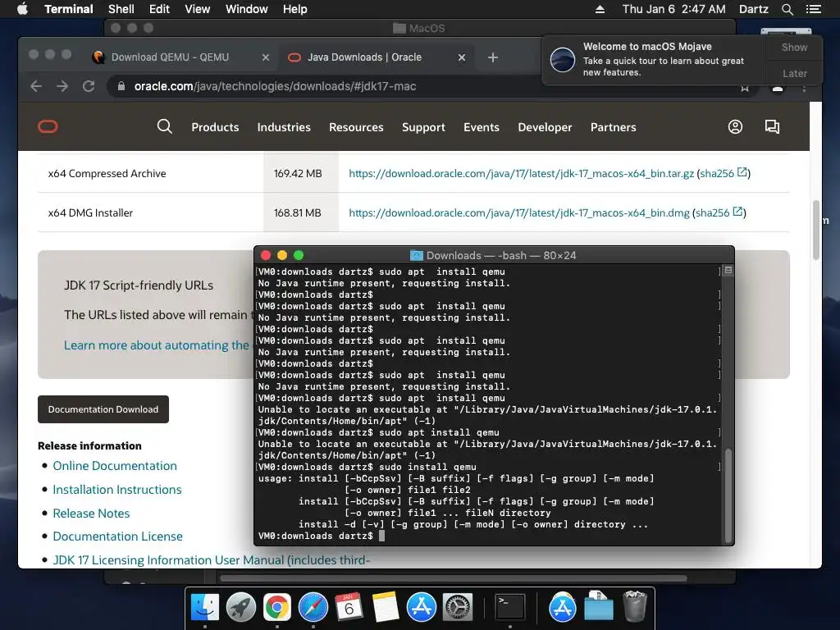Viewport: 840px width, 630px height.
Task: Click the Apple menu logo
Action: coord(22,9)
